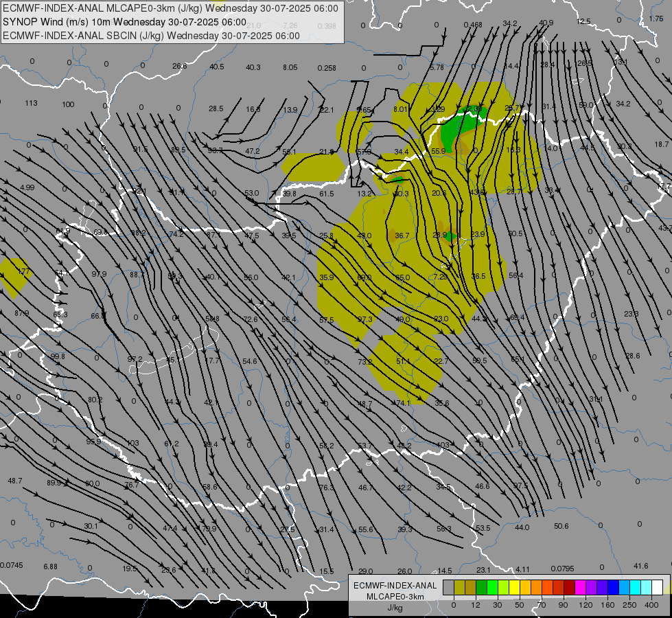Image resolution: width=672 pixels, height=618 pixels.
Task: Click the map value 18.7
Action: [661, 144]
